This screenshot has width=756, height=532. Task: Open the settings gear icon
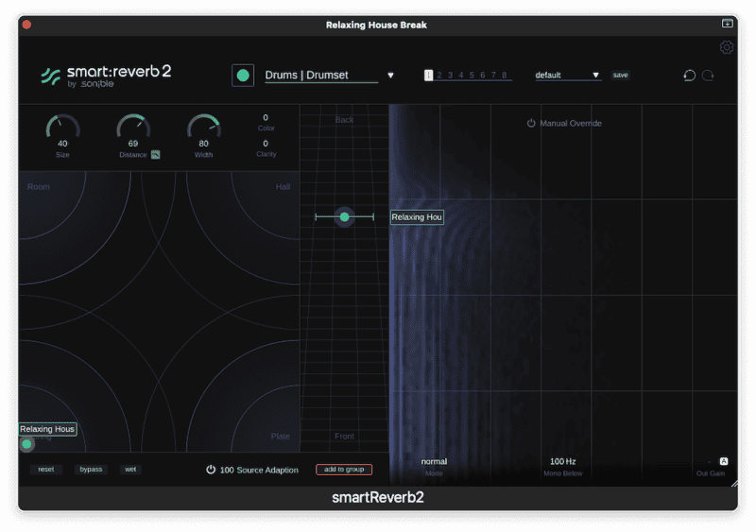click(726, 47)
